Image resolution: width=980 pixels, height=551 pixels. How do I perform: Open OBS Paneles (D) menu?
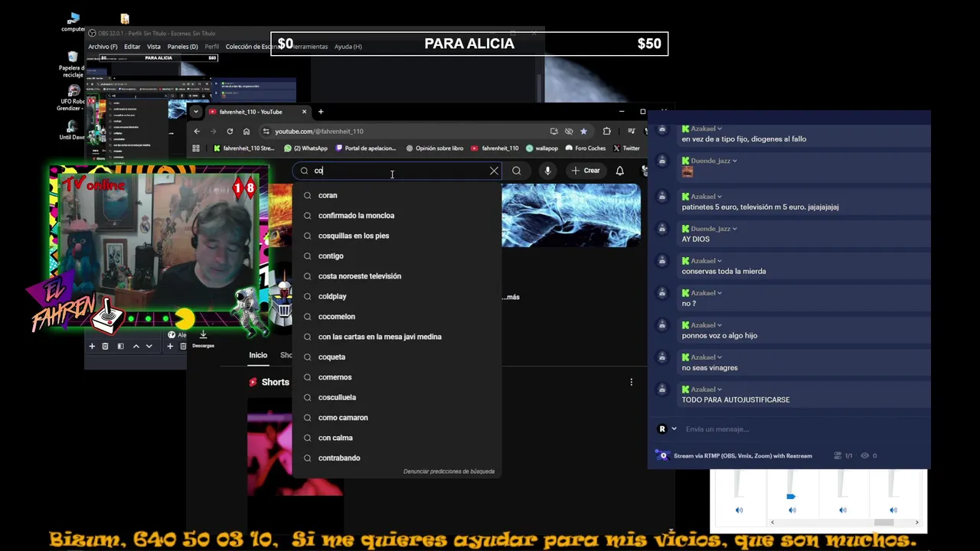182,47
